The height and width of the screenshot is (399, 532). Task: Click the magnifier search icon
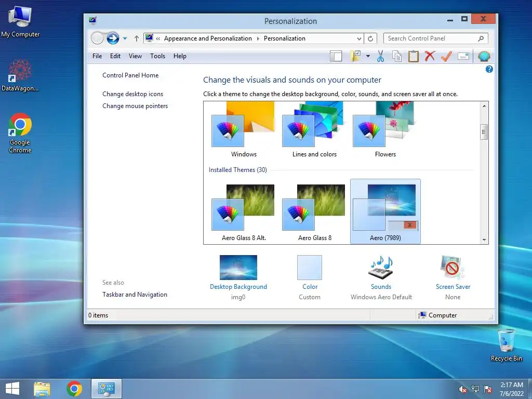tap(481, 38)
